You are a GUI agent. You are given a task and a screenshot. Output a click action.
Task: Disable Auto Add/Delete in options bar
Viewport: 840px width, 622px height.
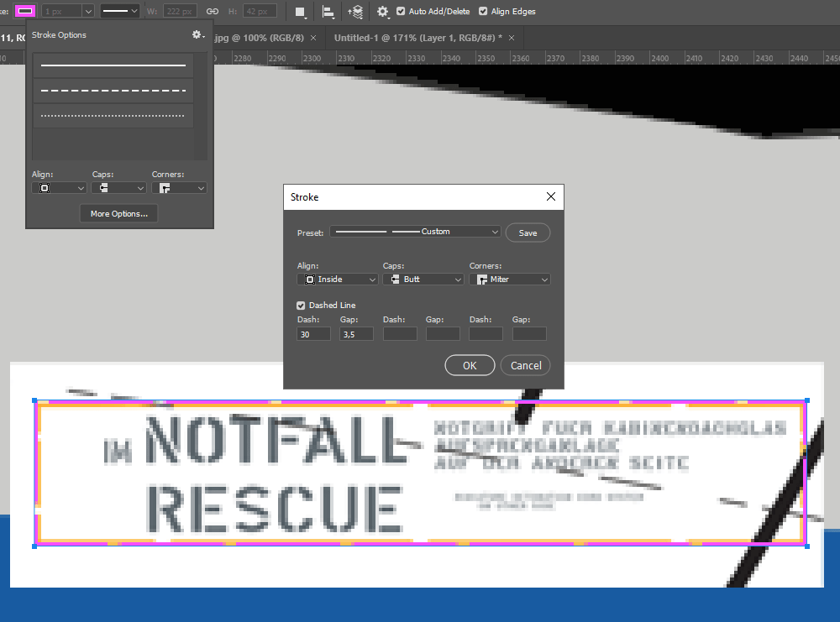(x=400, y=11)
